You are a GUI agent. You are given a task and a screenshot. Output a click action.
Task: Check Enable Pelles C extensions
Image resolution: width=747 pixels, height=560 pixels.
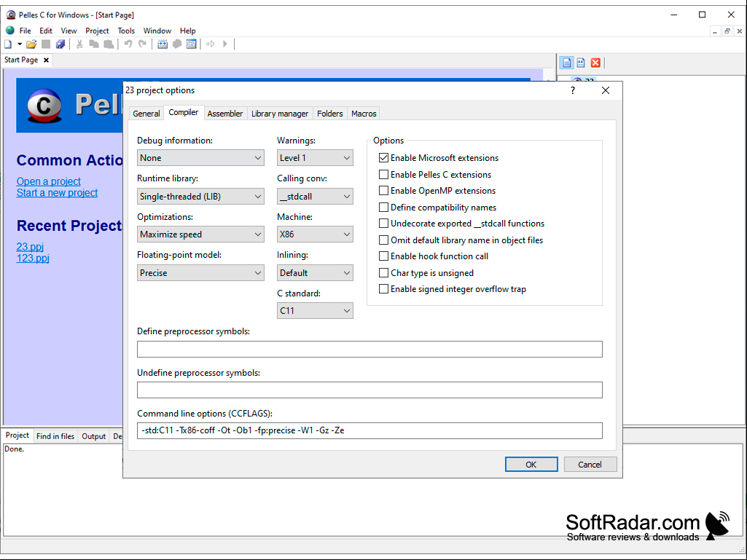pos(383,174)
